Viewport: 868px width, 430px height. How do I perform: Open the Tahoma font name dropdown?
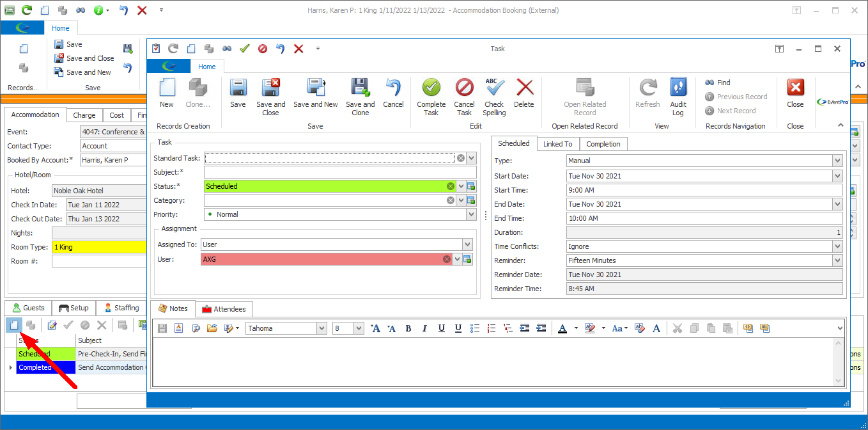click(322, 328)
